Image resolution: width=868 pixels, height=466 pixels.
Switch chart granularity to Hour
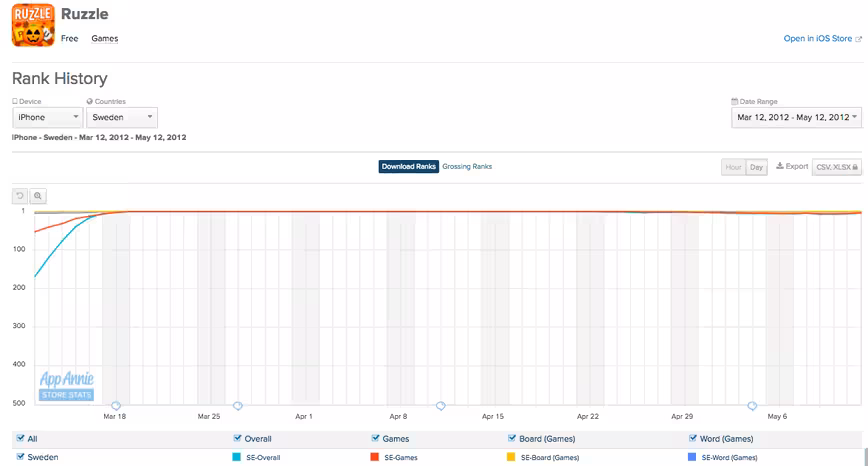[x=733, y=167]
